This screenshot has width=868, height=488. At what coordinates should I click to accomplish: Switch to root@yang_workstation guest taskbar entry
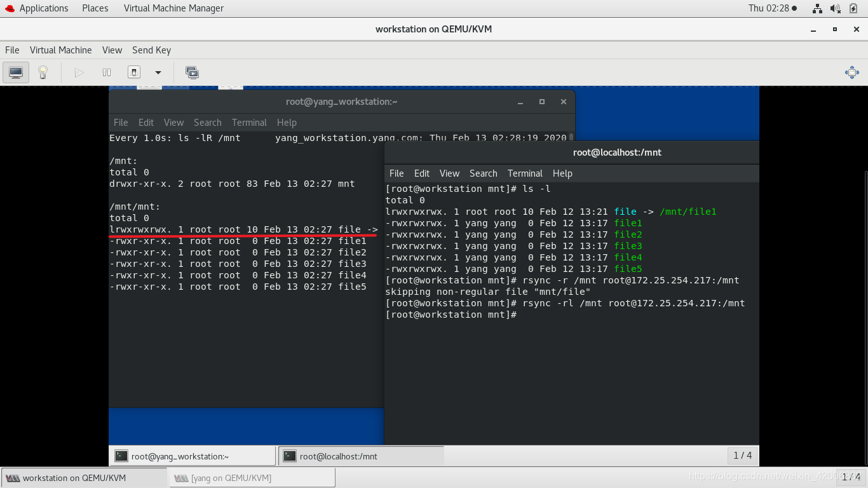(193, 456)
